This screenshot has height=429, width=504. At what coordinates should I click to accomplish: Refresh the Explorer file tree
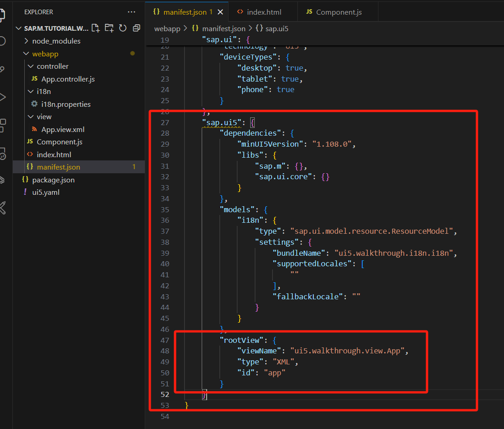(122, 28)
